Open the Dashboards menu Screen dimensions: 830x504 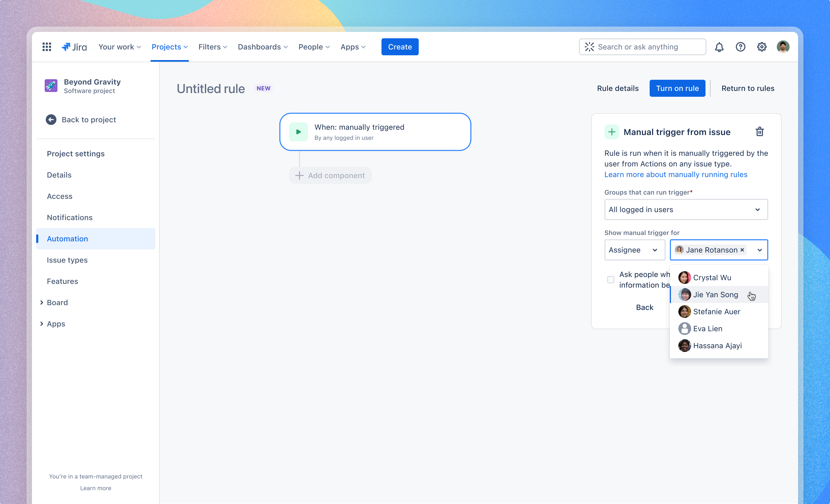pos(263,47)
